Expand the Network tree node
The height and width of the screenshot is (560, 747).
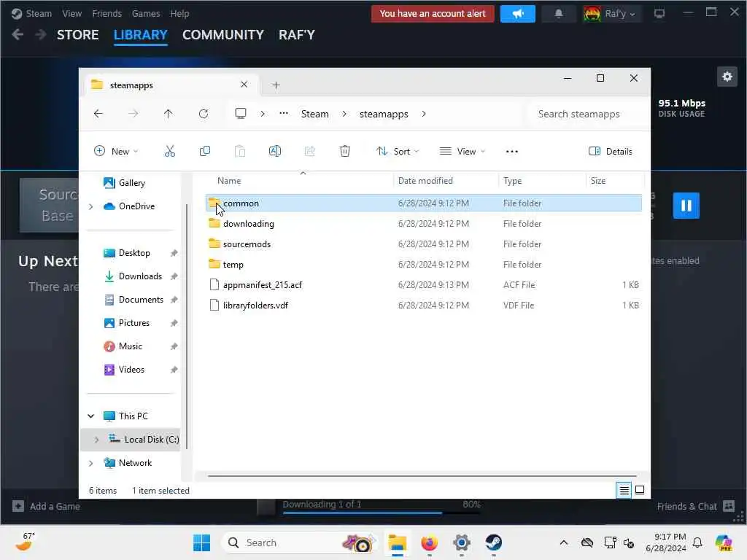coord(91,463)
